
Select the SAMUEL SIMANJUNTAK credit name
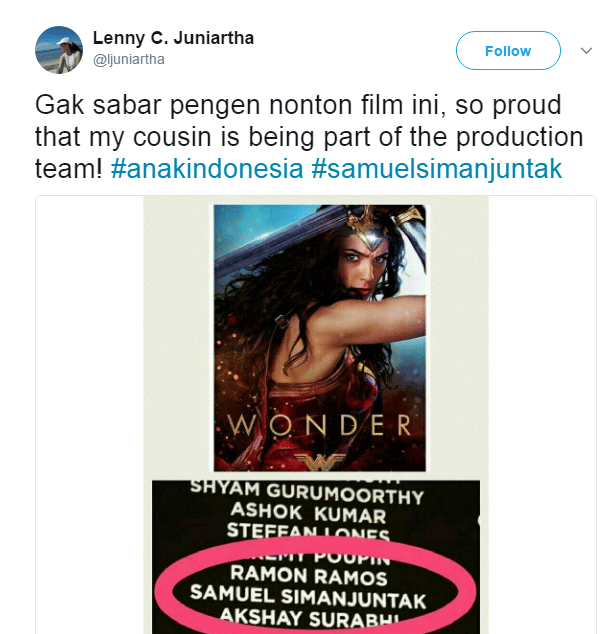[x=314, y=600]
